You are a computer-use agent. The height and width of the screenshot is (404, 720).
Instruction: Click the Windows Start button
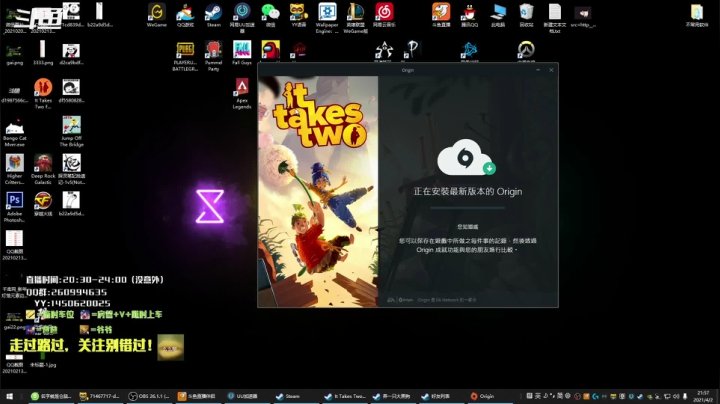click(x=9, y=396)
